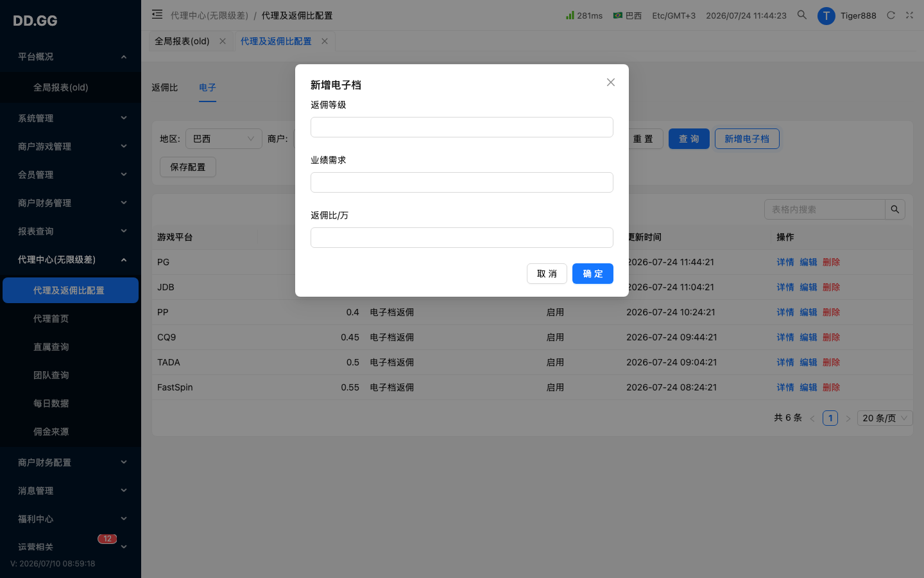Click the 查询 button
This screenshot has width=924, height=578.
(x=689, y=139)
